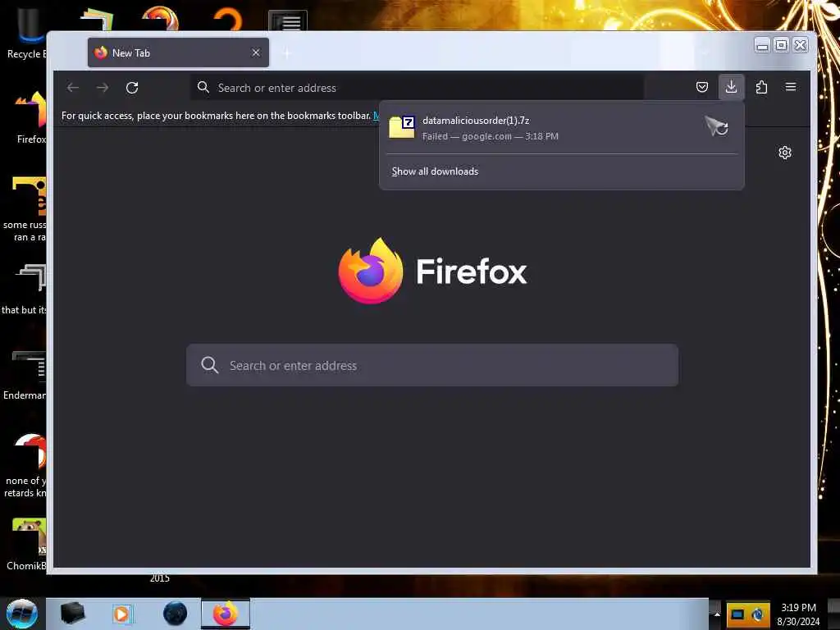Go forward with the right arrow

click(103, 87)
